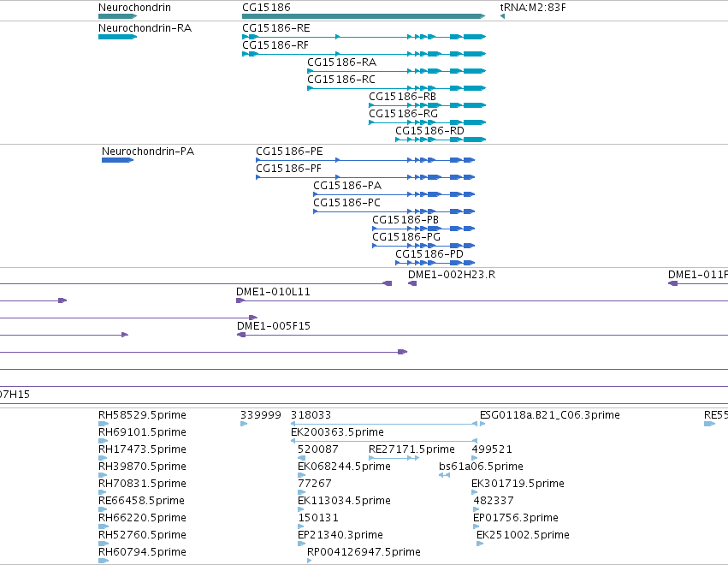Click the DME1-002H23.R clone label
The height and width of the screenshot is (565, 728).
tap(452, 275)
